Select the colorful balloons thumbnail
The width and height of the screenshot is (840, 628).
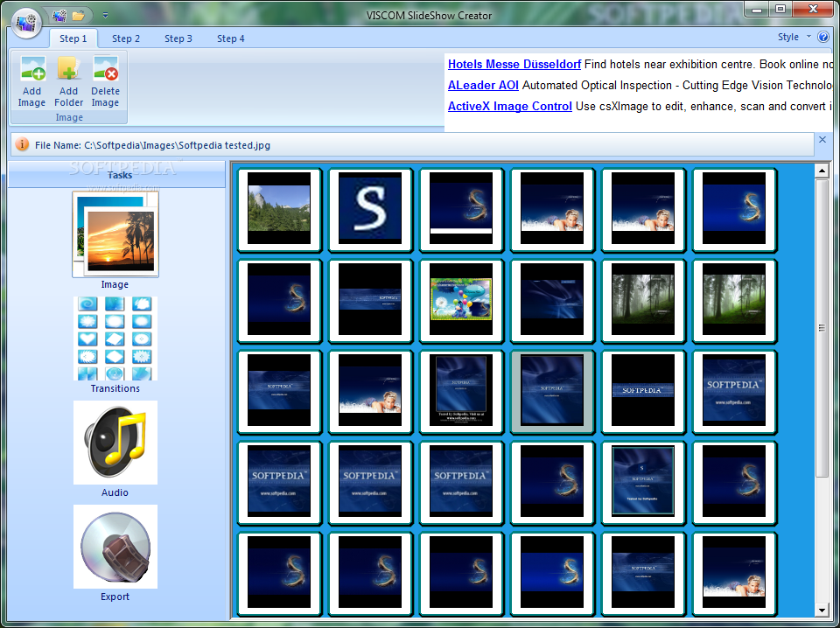coord(461,300)
